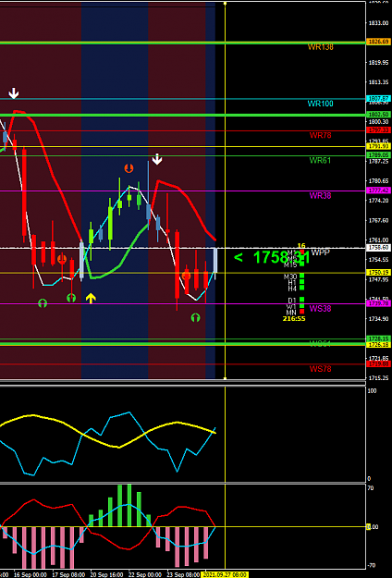Click the 100 level on stochastic scale
Screen dimensions: 392x578
[372, 391]
